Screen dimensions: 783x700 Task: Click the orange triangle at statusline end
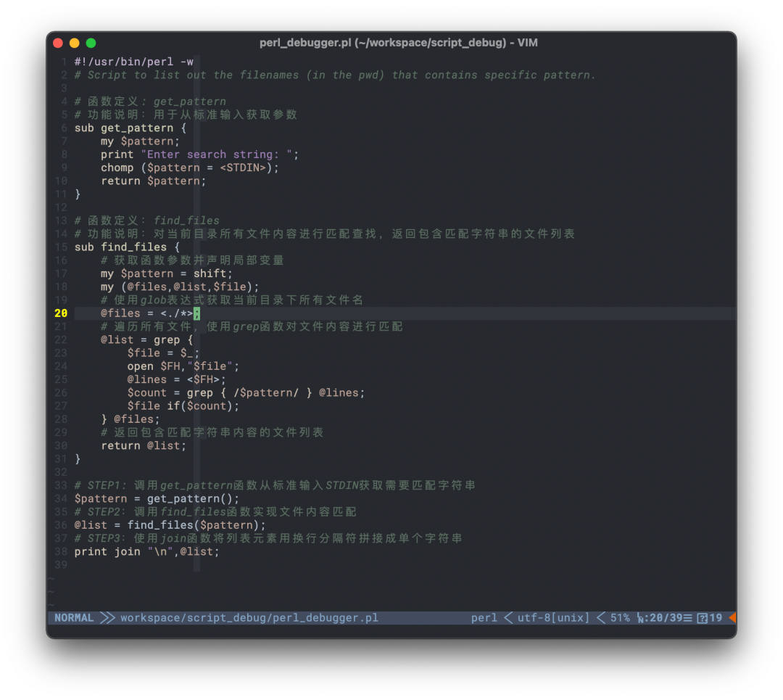[x=732, y=617]
